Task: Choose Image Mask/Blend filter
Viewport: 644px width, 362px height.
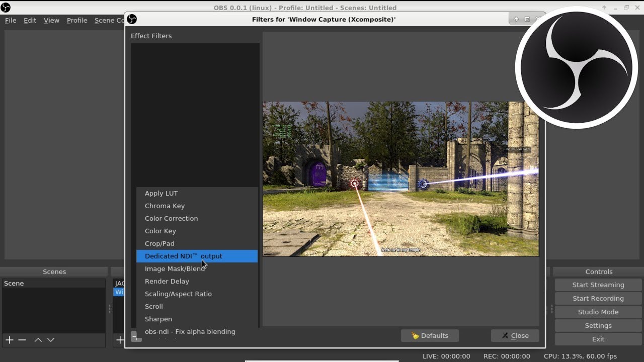Action: pyautogui.click(x=197, y=268)
